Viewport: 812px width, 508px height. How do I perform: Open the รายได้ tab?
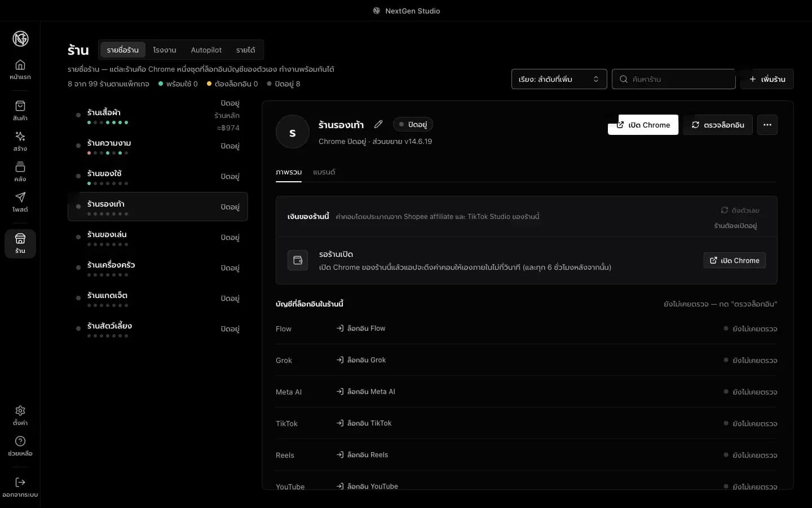click(246, 50)
